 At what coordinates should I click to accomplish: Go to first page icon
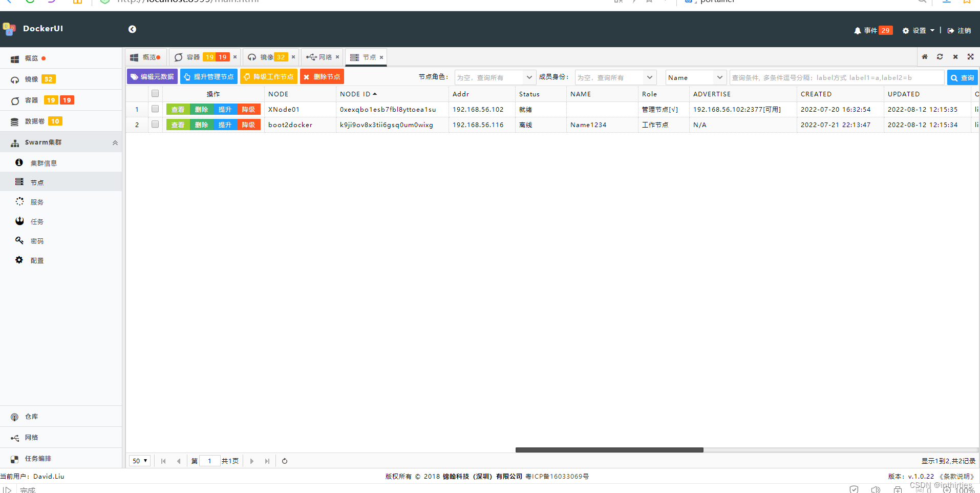(x=163, y=461)
